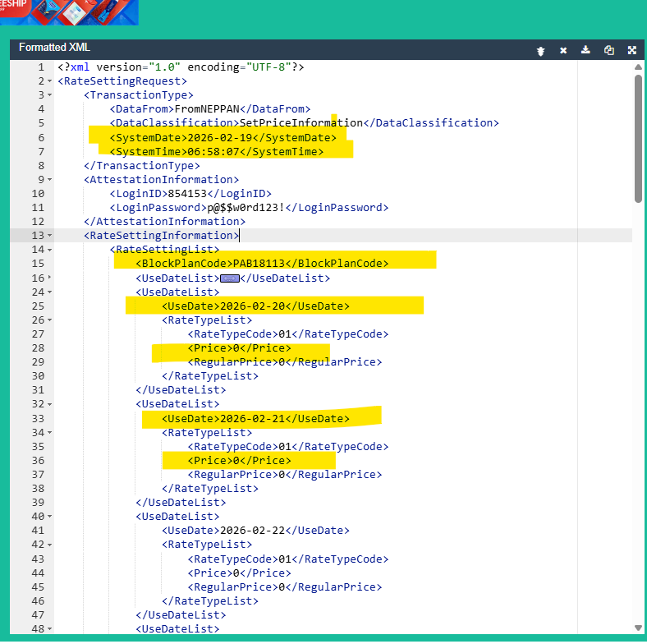Click the folded code placeholder in UseDateList
647x644 pixels.
coord(230,278)
